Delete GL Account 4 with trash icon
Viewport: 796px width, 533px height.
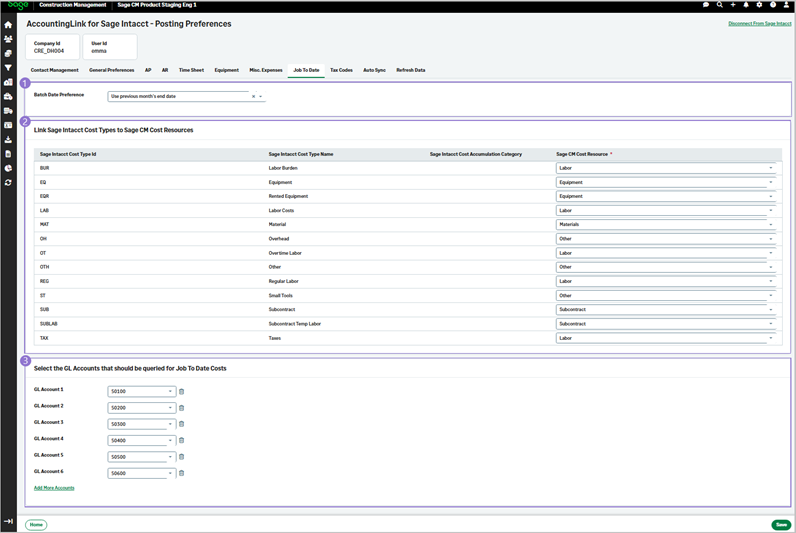[x=181, y=440]
